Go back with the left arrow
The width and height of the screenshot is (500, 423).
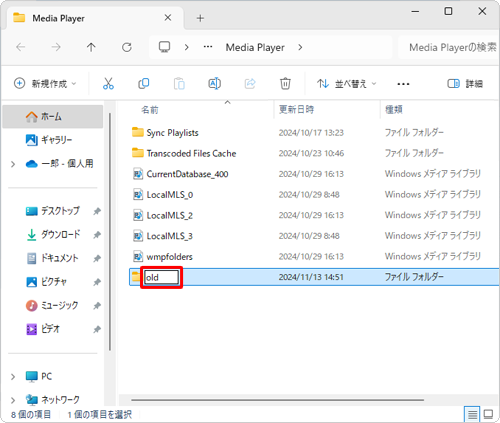click(21, 47)
